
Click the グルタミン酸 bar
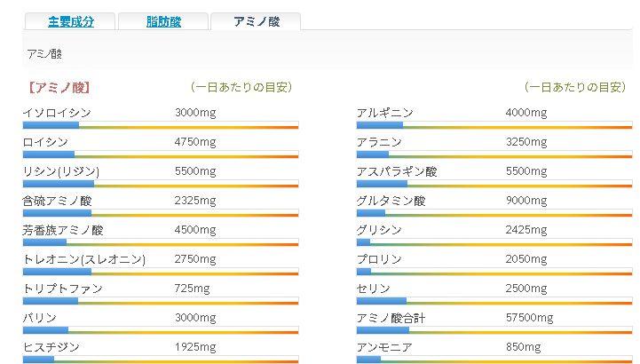494,213
